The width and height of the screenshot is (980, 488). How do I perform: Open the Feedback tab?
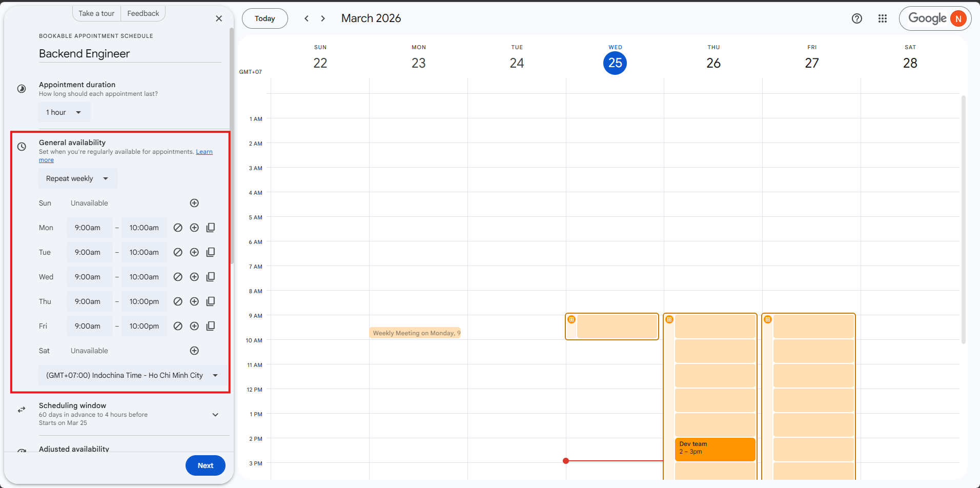tap(143, 13)
